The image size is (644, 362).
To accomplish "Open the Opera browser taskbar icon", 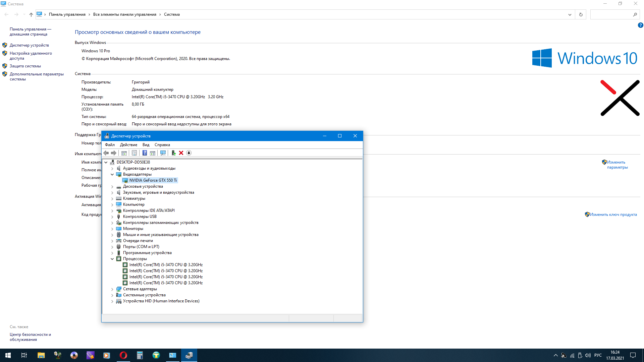I will pyautogui.click(x=123, y=355).
